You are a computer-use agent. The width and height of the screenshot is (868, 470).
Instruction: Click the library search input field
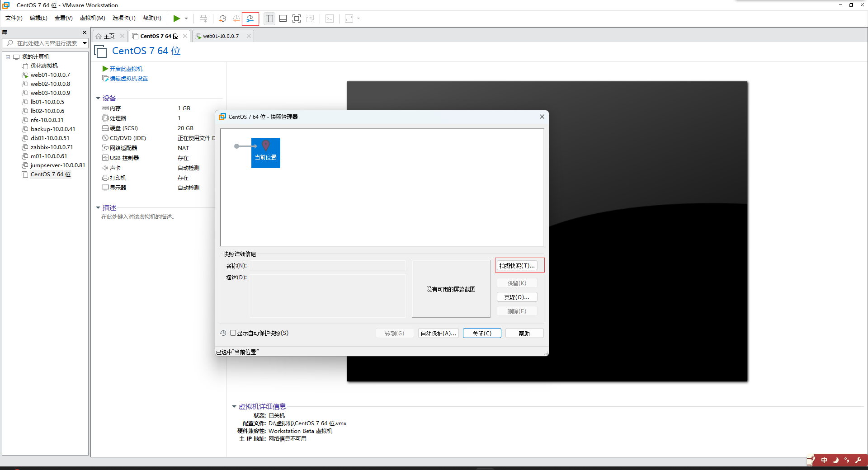[47, 43]
